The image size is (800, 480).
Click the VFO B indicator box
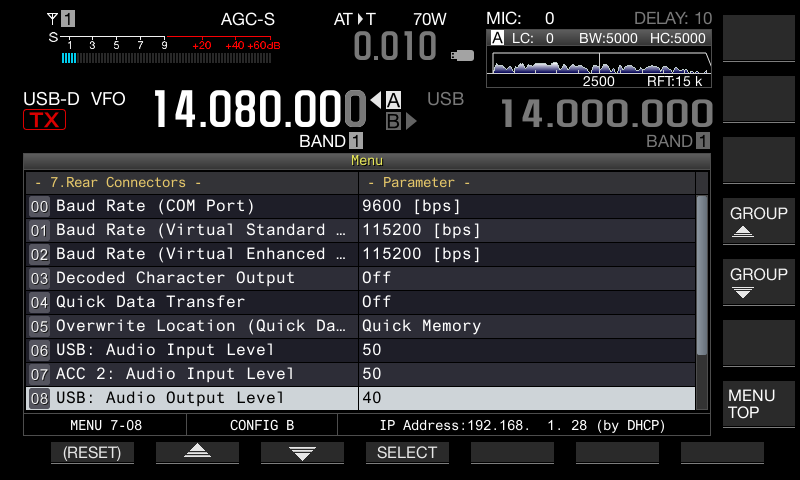(393, 121)
